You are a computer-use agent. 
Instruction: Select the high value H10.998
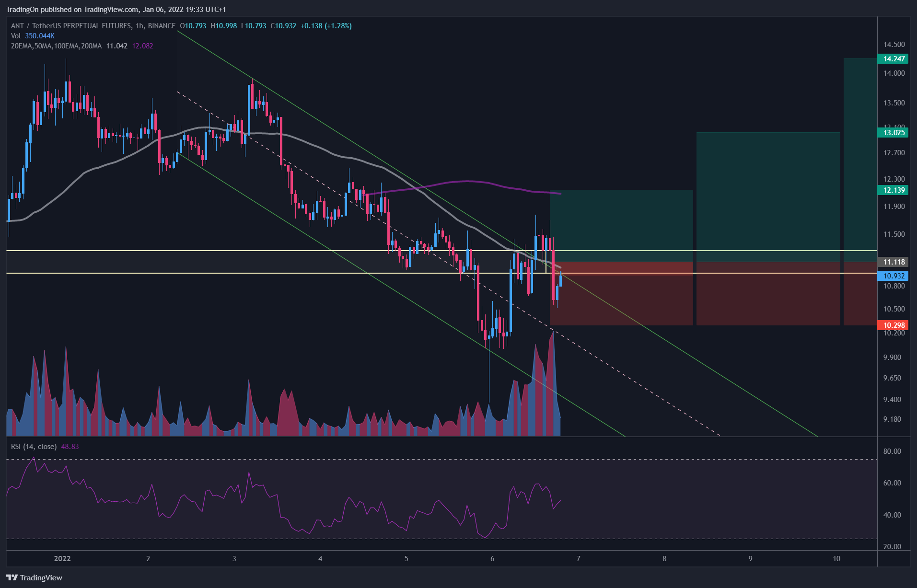pyautogui.click(x=223, y=26)
